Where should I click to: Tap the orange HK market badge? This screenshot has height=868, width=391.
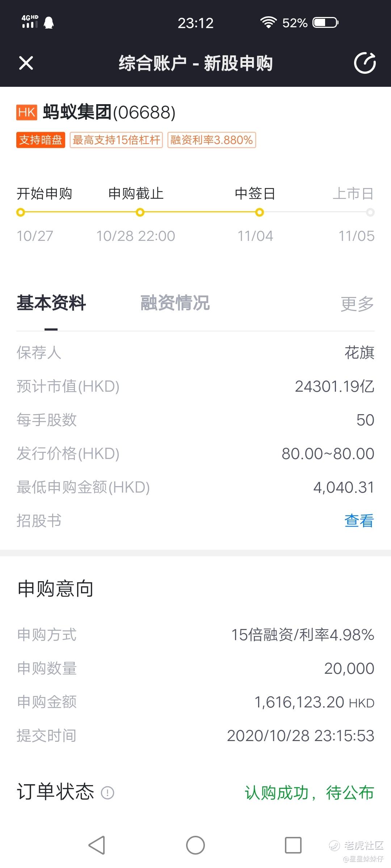[x=27, y=112]
